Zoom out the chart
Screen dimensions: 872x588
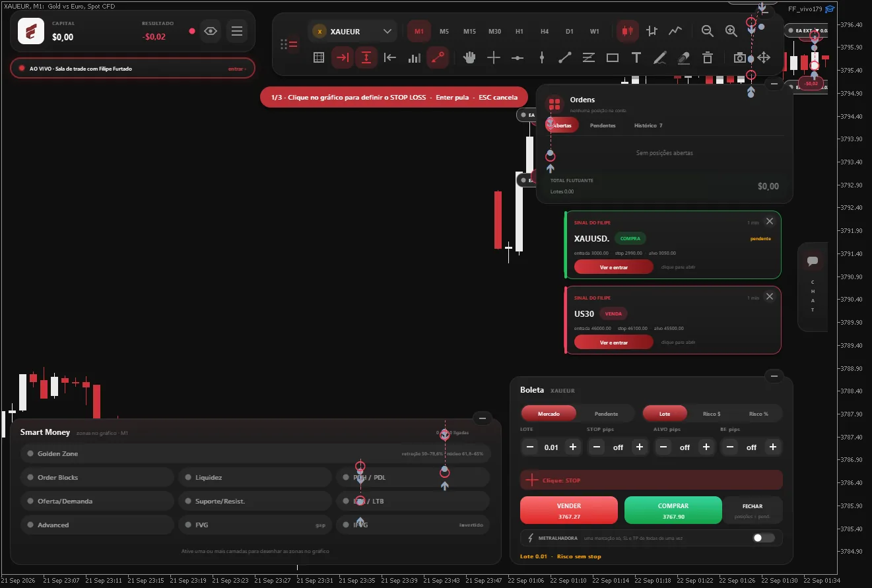coord(708,31)
